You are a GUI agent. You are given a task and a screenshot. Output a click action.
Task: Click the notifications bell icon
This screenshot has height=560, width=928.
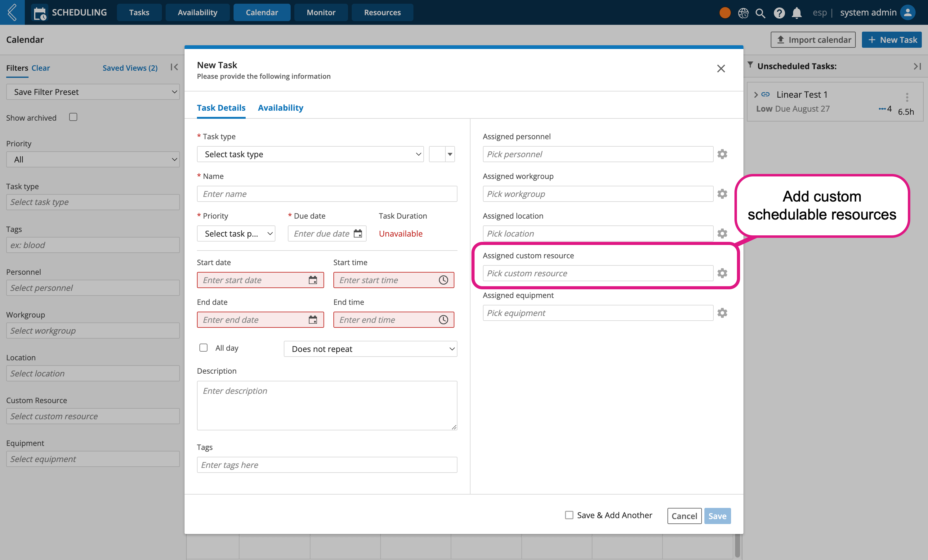tap(797, 12)
